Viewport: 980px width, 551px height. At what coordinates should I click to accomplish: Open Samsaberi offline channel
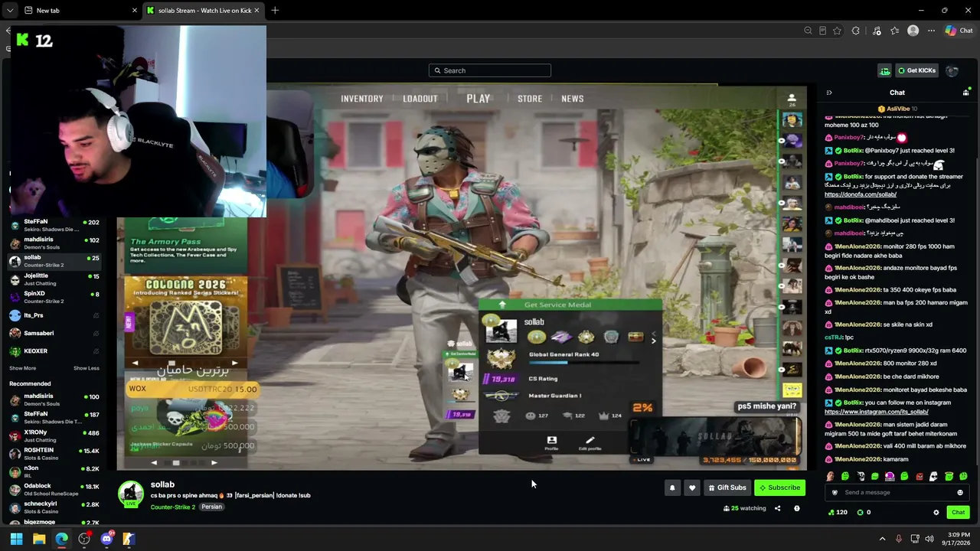tap(54, 333)
